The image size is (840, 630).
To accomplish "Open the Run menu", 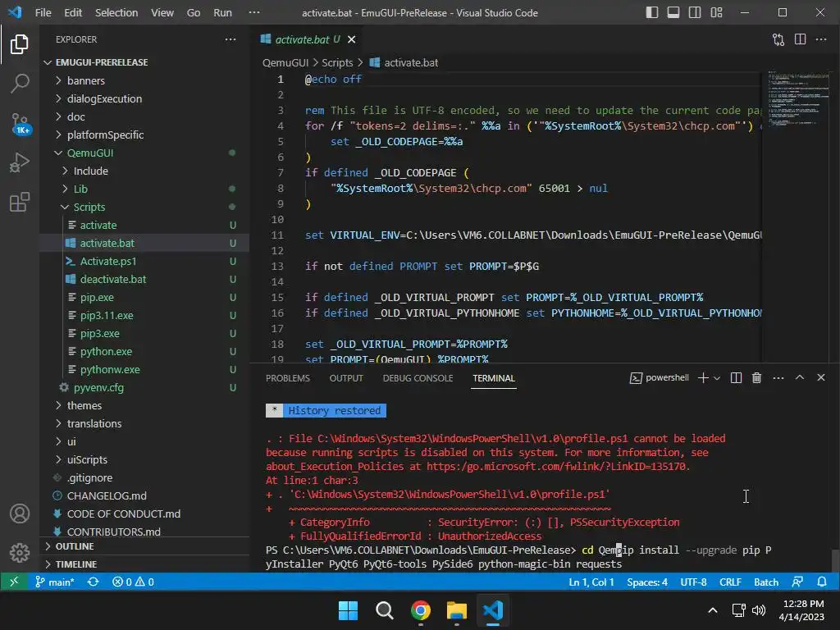I will tap(222, 12).
